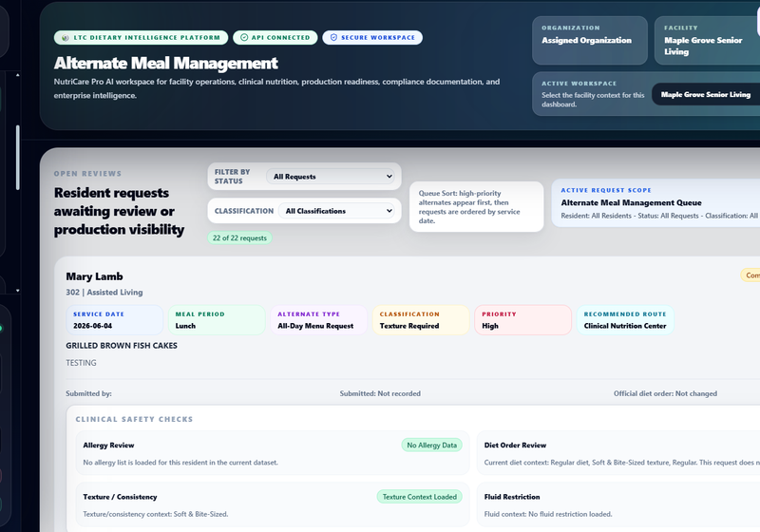Viewport: 760px width, 532px height.
Task: Click the Alternate Meal Management heading
Action: 165,63
